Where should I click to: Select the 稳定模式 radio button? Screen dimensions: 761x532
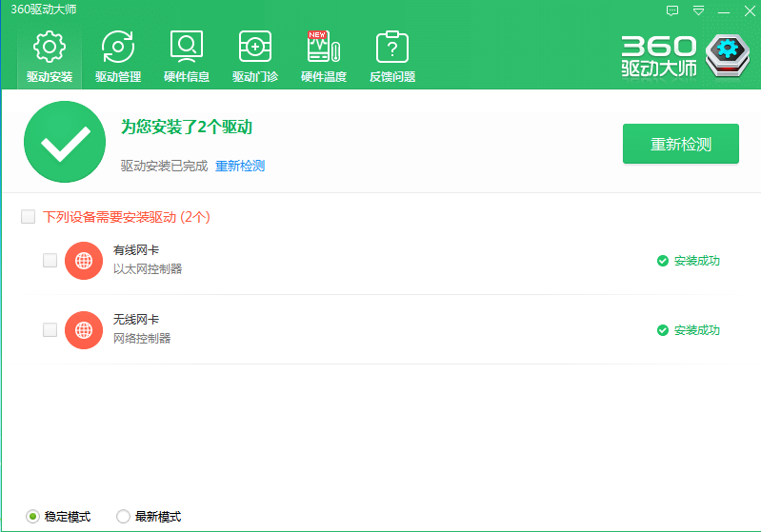click(x=32, y=517)
